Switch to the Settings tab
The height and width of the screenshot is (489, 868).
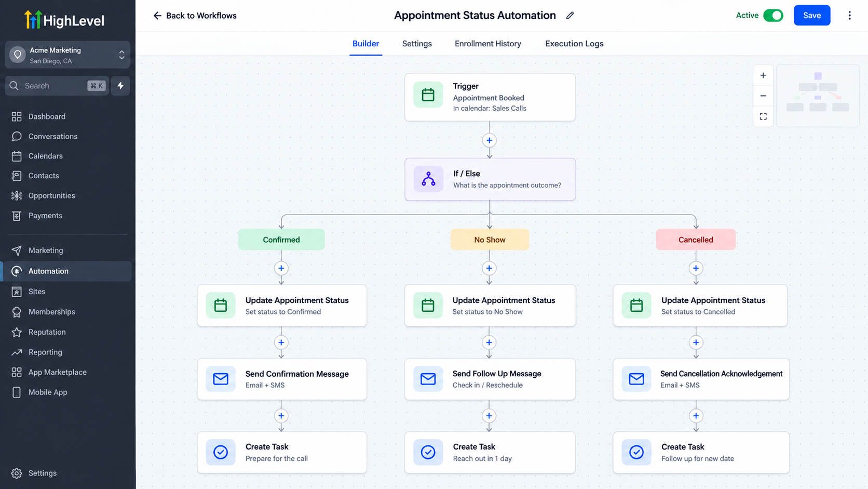(x=417, y=44)
